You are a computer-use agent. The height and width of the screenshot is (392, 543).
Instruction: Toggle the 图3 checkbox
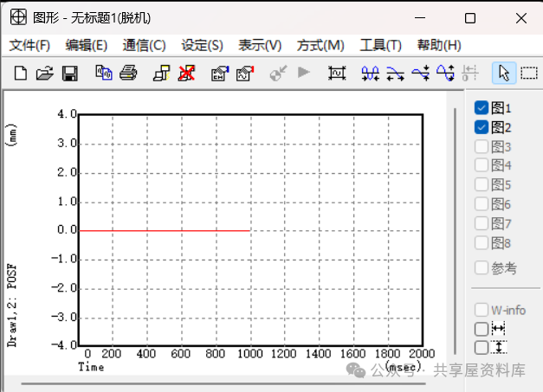(x=482, y=147)
